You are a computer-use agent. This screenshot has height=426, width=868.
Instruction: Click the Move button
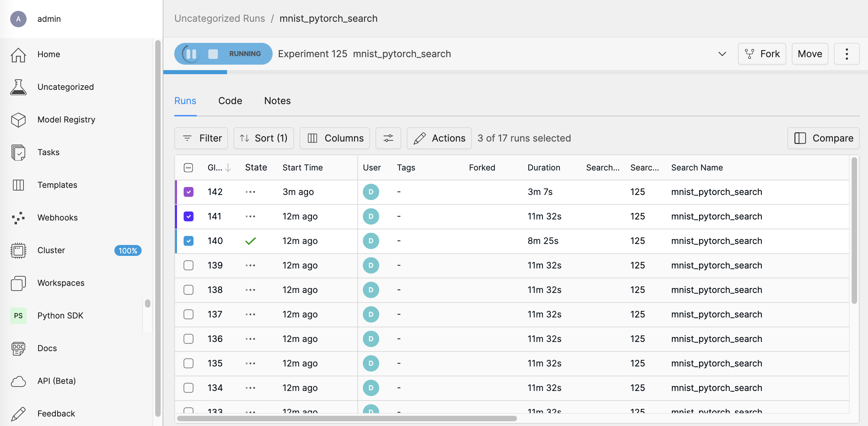point(810,54)
